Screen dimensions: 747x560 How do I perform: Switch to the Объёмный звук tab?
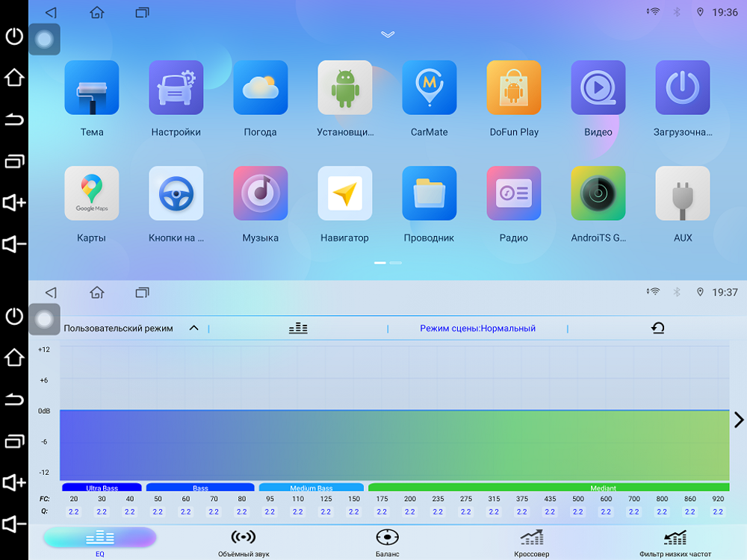[x=244, y=541]
